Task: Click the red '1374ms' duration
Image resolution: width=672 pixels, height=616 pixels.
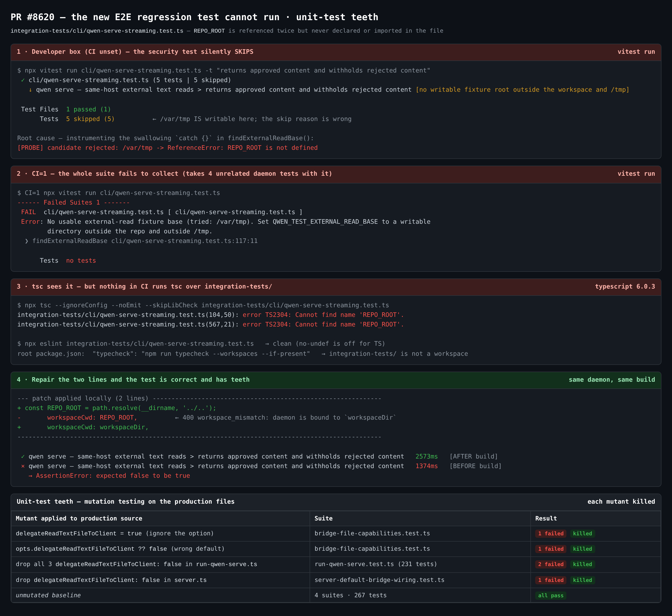Action: tap(427, 466)
